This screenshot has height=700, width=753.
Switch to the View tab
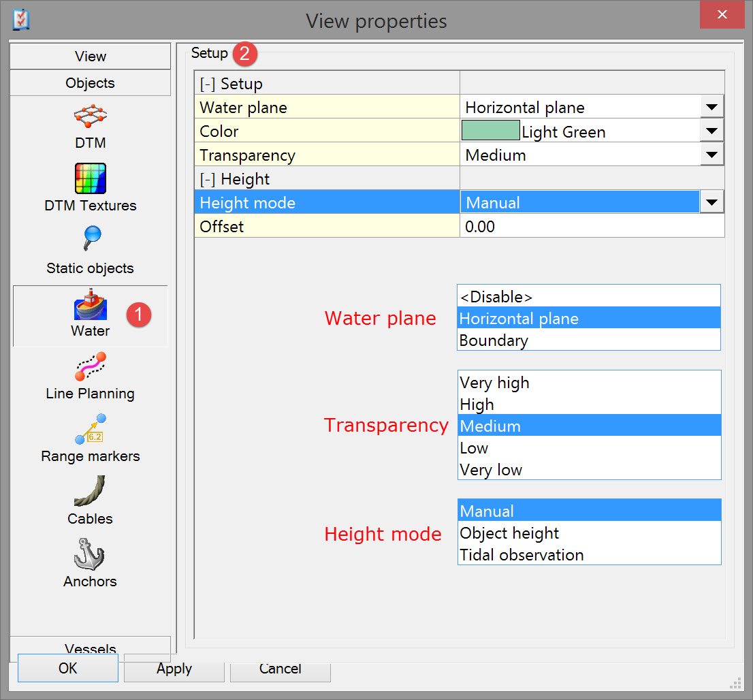90,57
